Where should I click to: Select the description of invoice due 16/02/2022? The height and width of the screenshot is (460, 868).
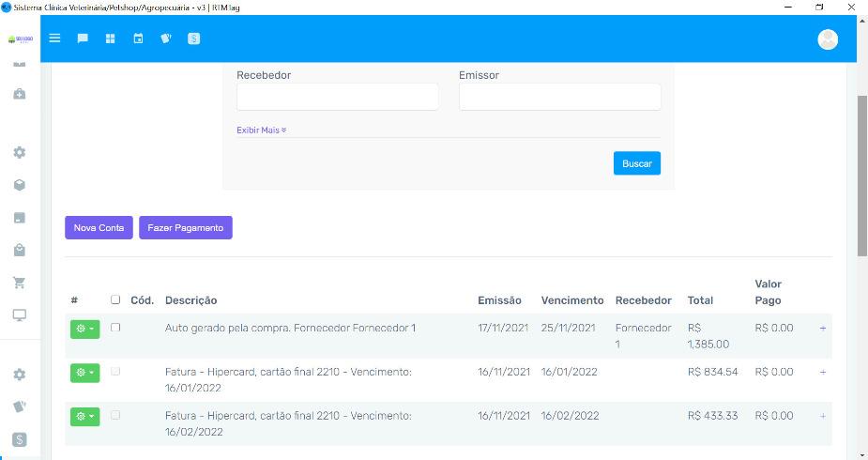pyautogui.click(x=288, y=423)
